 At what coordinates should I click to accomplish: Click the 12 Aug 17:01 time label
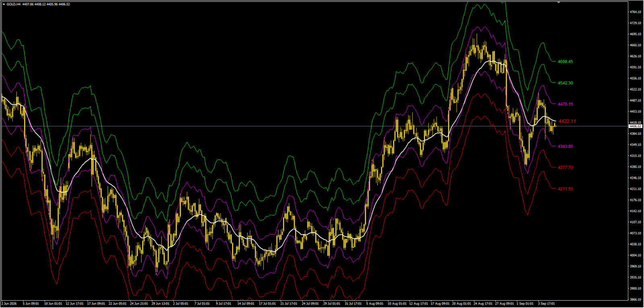(x=418, y=304)
